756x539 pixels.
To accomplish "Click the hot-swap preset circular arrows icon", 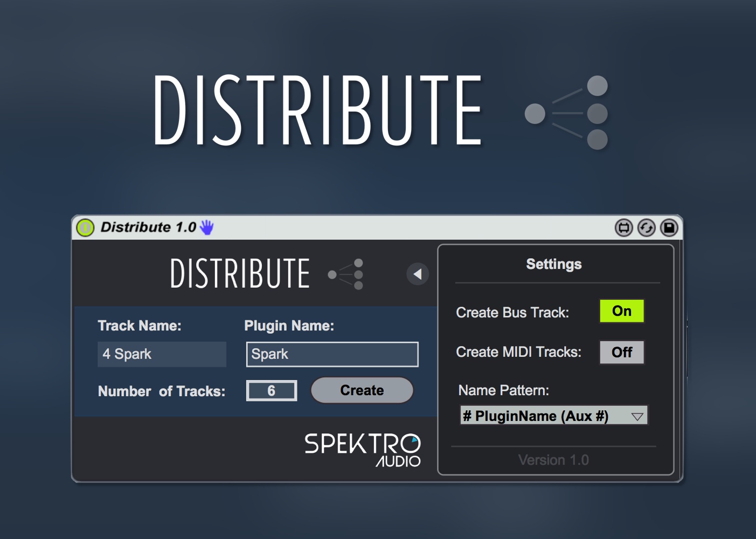I will click(x=646, y=228).
